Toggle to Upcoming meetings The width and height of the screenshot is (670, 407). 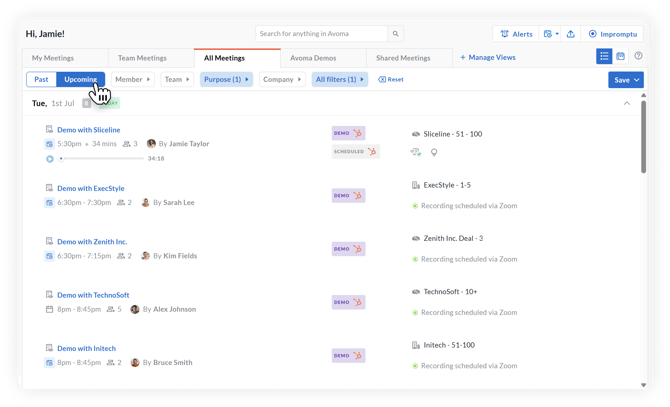click(x=80, y=79)
